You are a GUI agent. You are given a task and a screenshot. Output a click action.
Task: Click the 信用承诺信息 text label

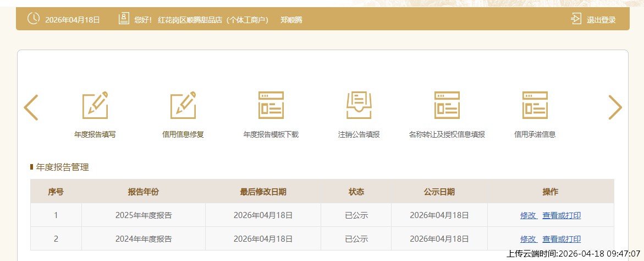pos(535,134)
